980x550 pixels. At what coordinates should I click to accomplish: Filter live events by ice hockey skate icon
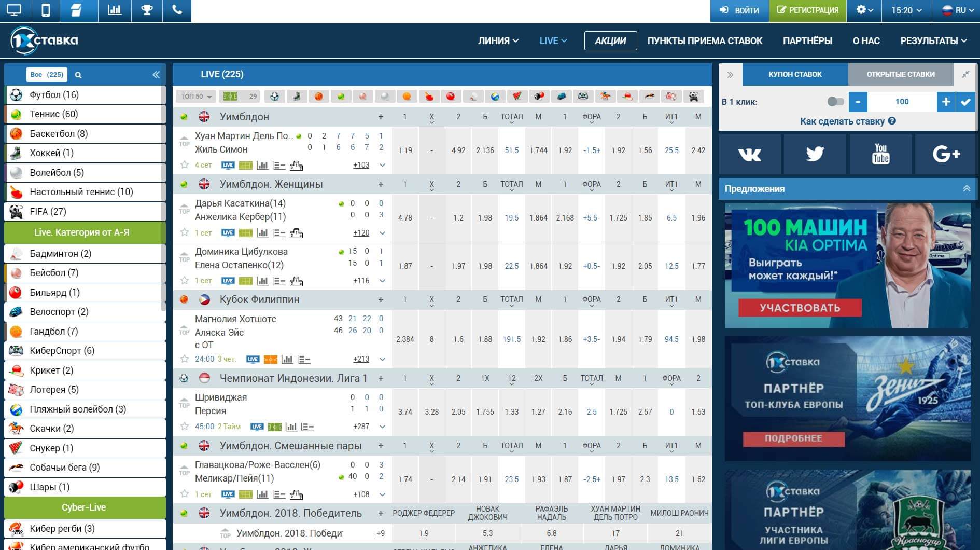coord(297,96)
